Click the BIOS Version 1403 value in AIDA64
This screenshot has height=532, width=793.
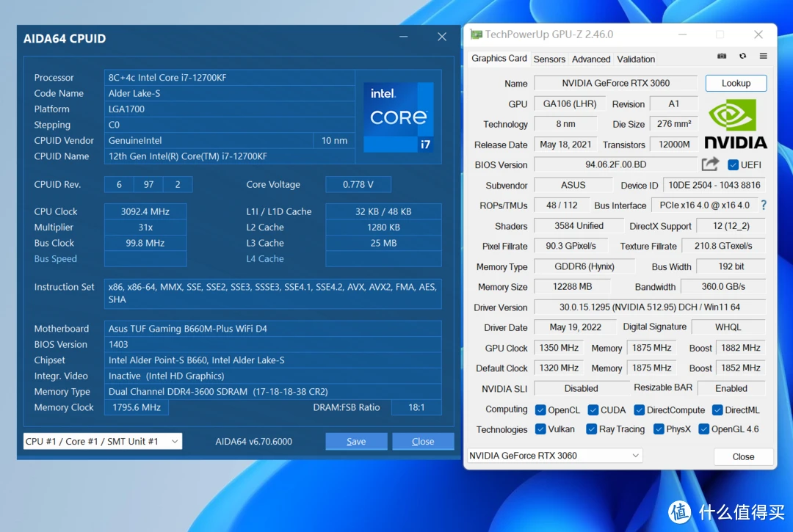pyautogui.click(x=272, y=344)
